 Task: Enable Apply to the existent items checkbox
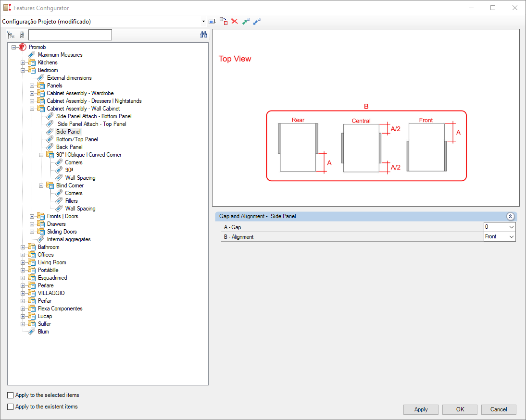click(11, 407)
